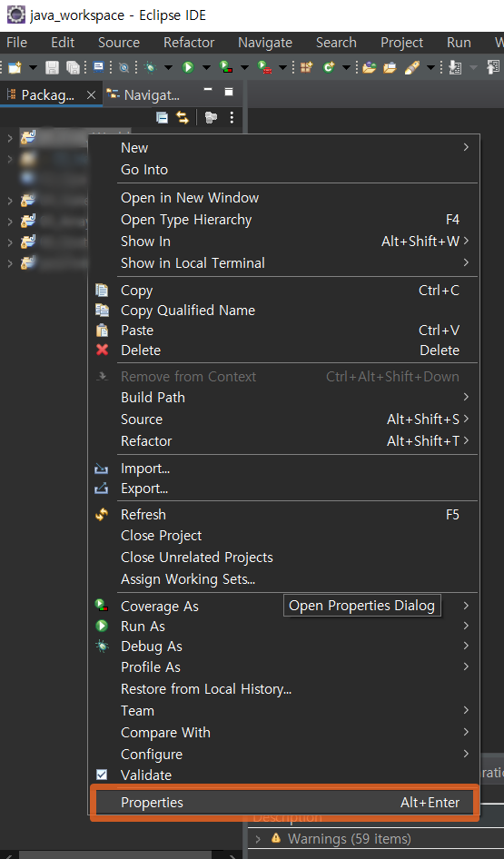Click the New Java Class icon
This screenshot has width=504, height=859.
pos(329,67)
